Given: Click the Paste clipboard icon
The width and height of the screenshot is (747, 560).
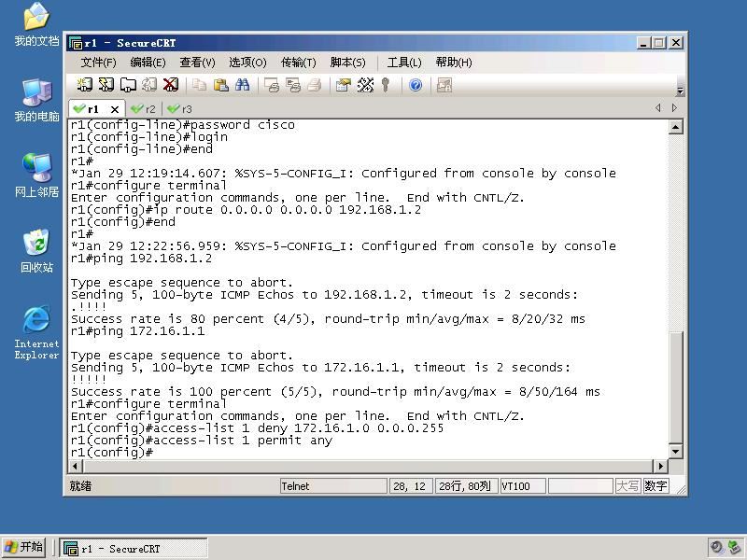Looking at the screenshot, I should click(220, 85).
